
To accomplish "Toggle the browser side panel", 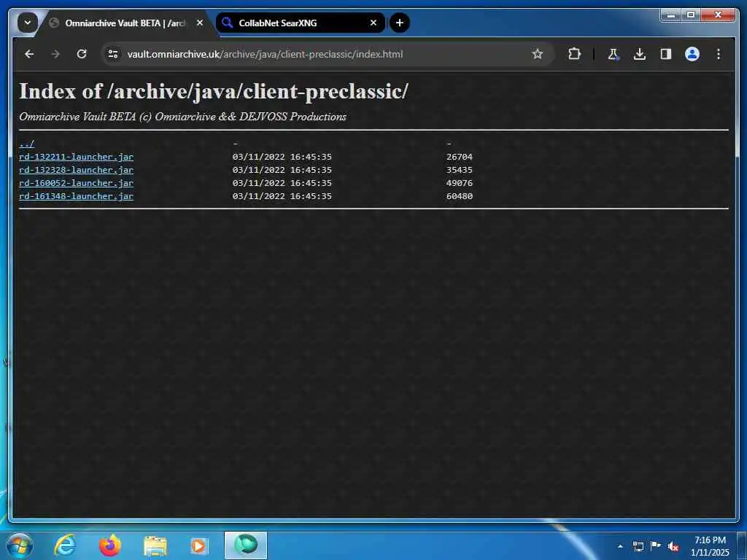I will pyautogui.click(x=666, y=54).
